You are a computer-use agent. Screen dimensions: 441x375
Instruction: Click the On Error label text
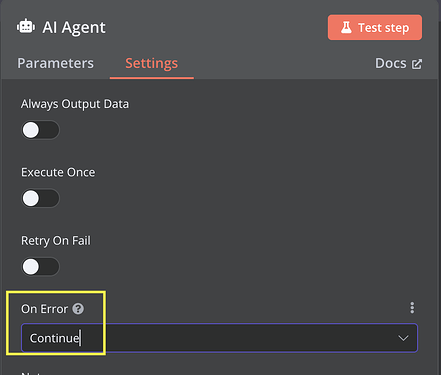[44, 309]
